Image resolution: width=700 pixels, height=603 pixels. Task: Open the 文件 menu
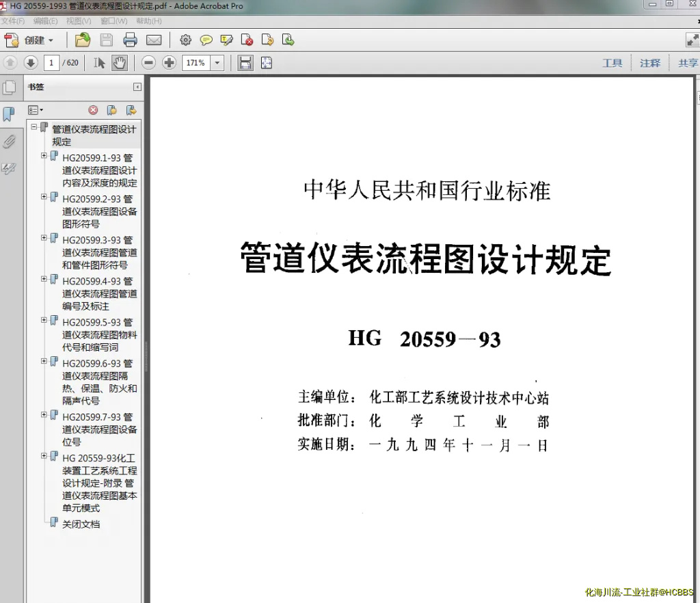pyautogui.click(x=13, y=21)
